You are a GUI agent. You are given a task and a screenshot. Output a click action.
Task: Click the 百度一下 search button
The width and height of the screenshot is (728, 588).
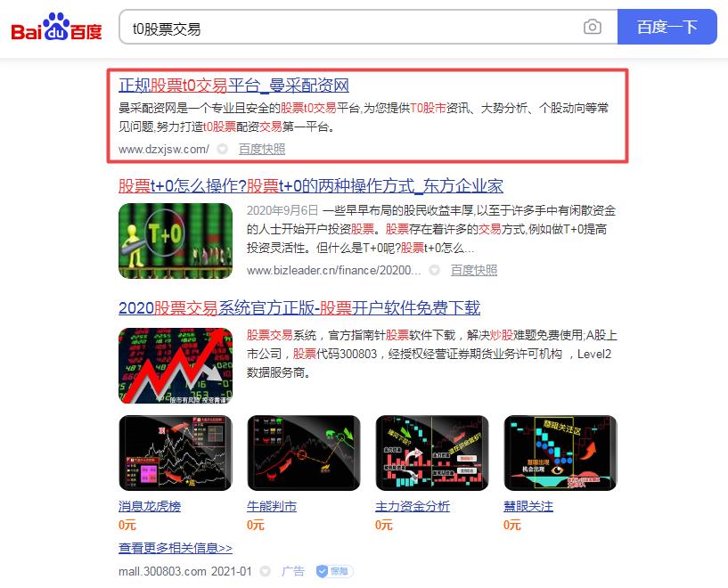pyautogui.click(x=667, y=27)
